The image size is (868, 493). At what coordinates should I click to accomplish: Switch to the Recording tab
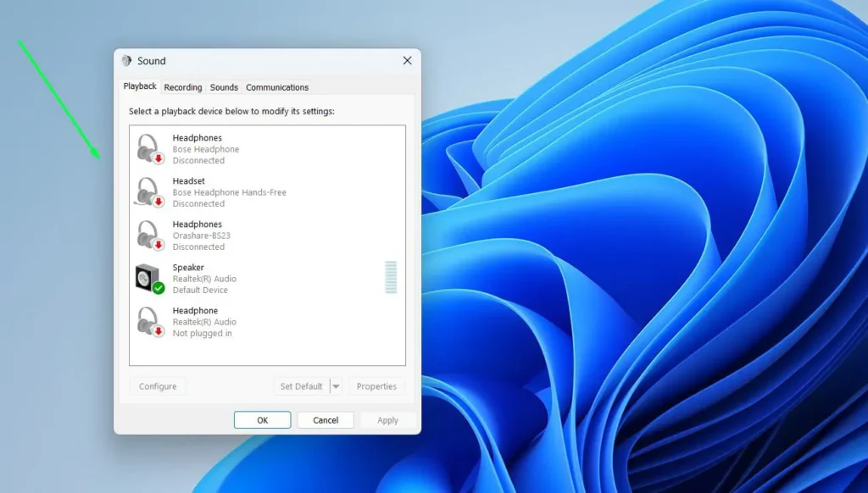[x=182, y=86]
